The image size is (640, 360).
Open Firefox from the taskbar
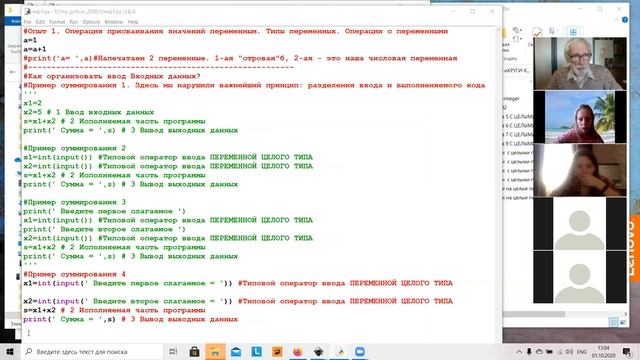[298, 351]
